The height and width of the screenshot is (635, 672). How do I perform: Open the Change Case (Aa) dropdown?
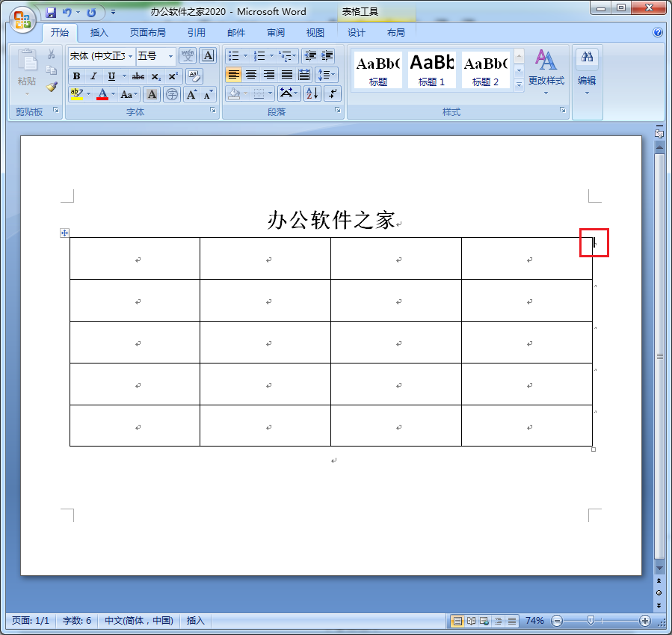coord(129,94)
